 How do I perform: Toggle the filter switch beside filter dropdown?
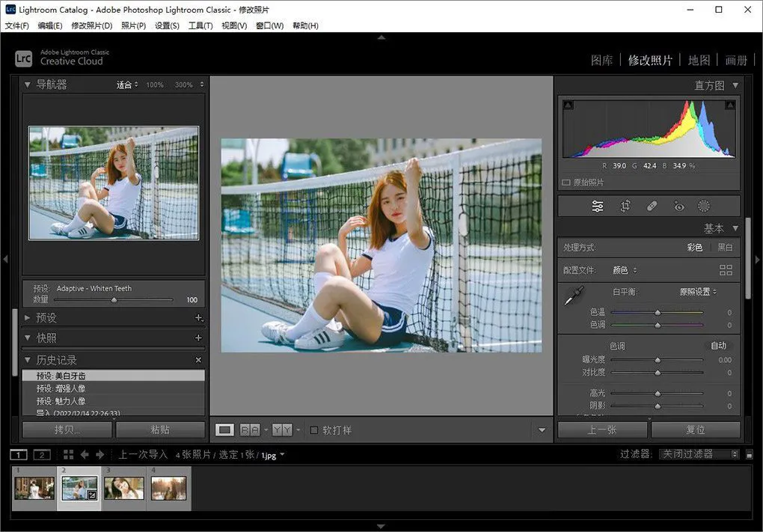pos(749,454)
